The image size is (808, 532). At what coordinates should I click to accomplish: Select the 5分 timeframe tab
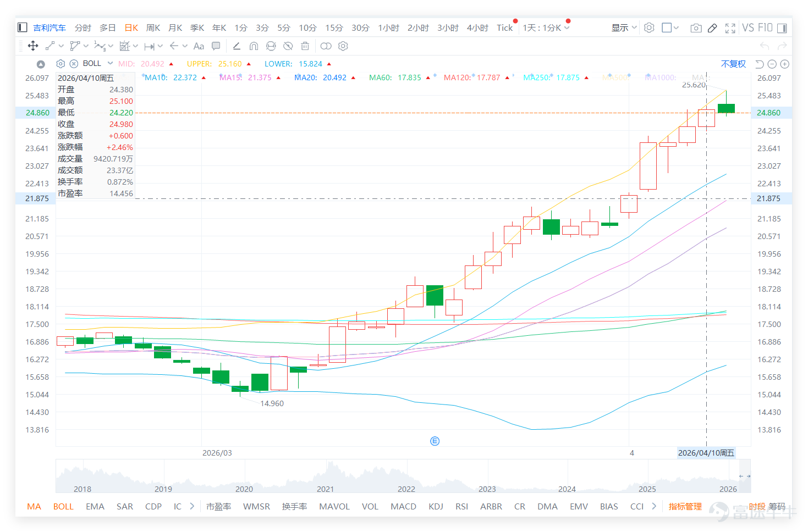284,27
